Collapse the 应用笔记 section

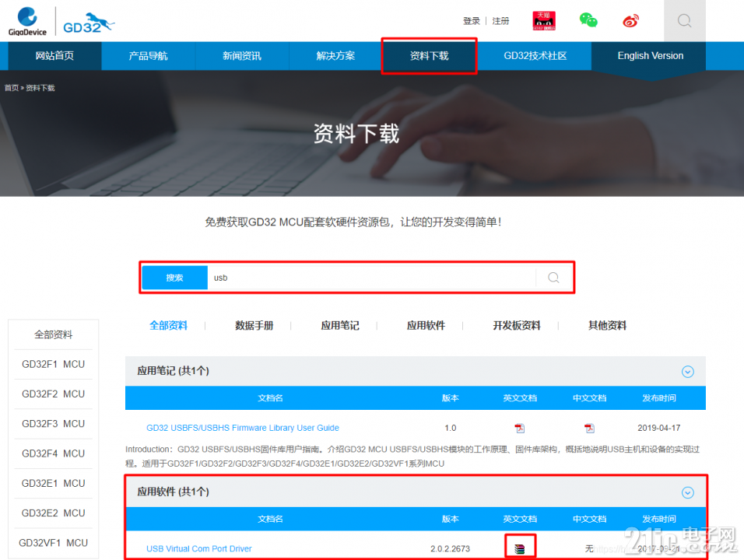(687, 372)
